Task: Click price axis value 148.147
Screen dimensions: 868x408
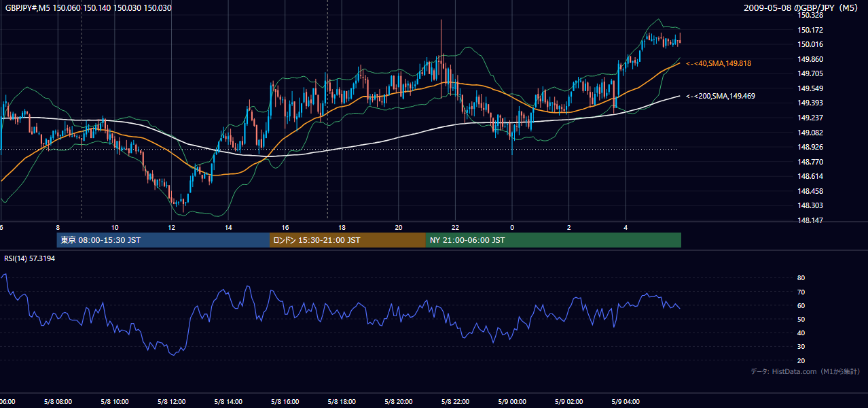Action: (810, 220)
